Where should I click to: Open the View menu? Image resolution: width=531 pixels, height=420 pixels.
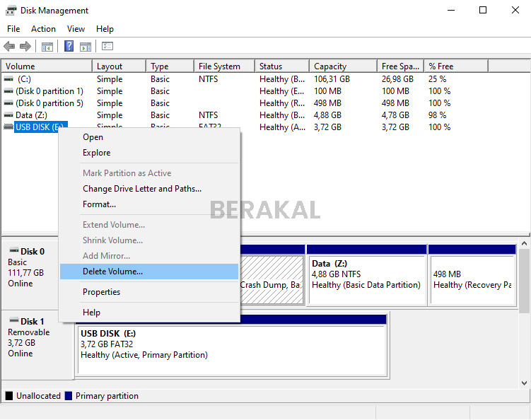[x=76, y=29]
